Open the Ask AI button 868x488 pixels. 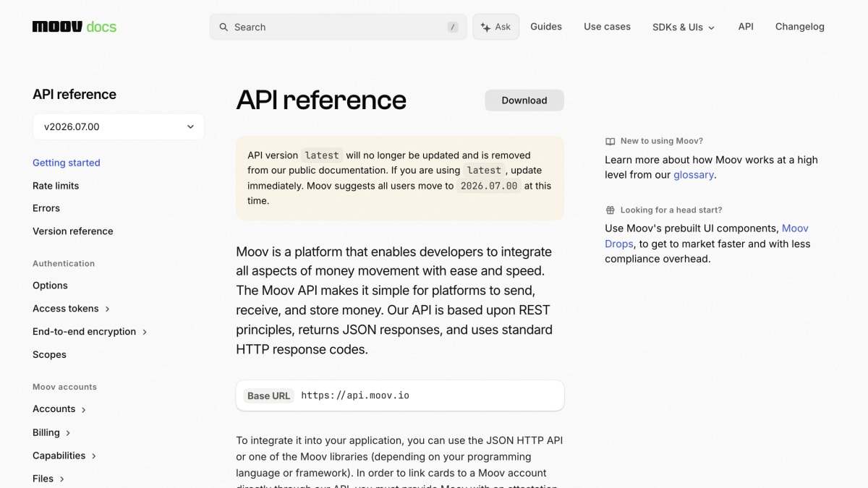point(495,27)
